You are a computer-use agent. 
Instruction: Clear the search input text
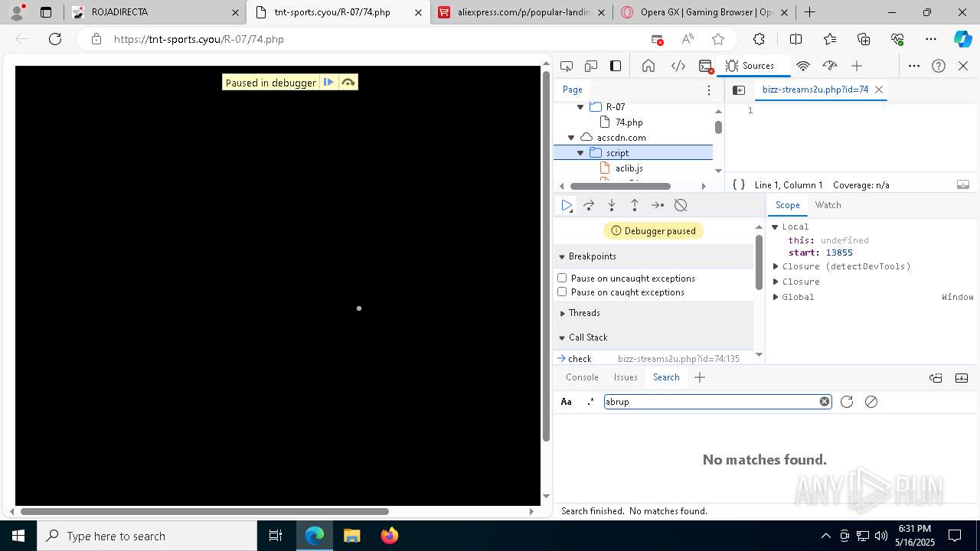tap(825, 402)
